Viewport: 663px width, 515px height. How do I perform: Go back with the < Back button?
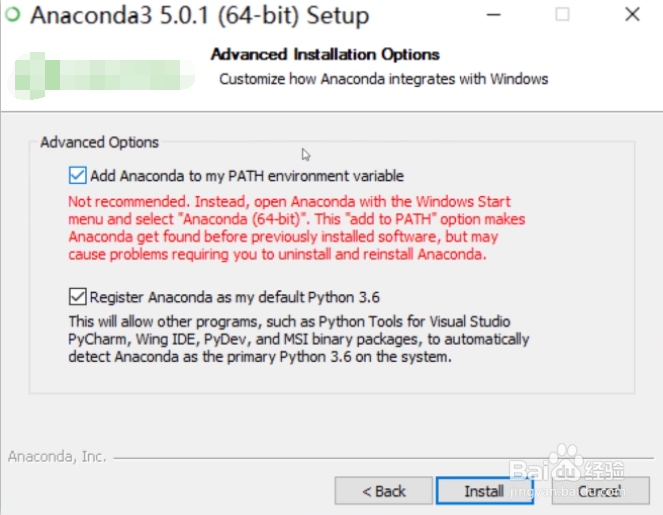[384, 491]
